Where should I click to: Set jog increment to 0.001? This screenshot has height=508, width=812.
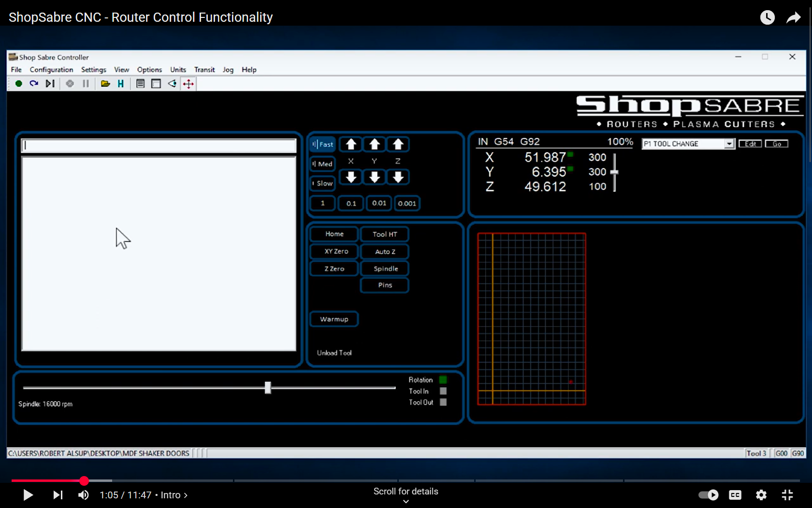[407, 203]
